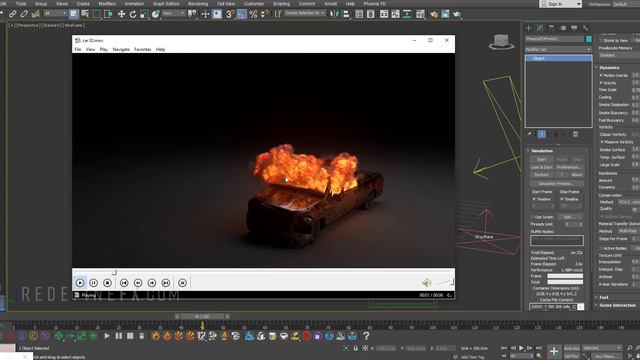The height and width of the screenshot is (360, 640).
Task: Expand the Fuel rollout
Action: (x=604, y=297)
